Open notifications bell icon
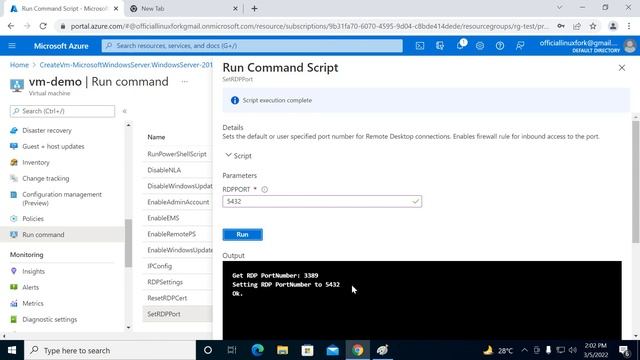Screen dimensions: 640x360 [x=460, y=45]
